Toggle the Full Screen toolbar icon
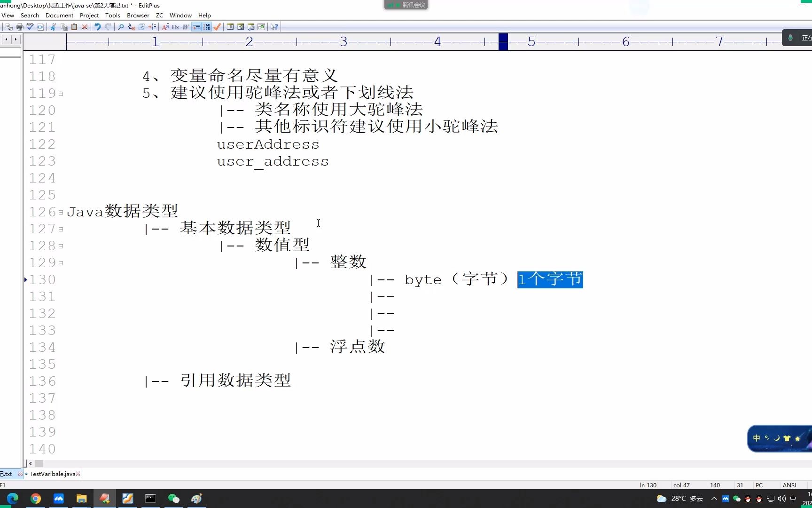This screenshot has height=508, width=812. tap(261, 27)
